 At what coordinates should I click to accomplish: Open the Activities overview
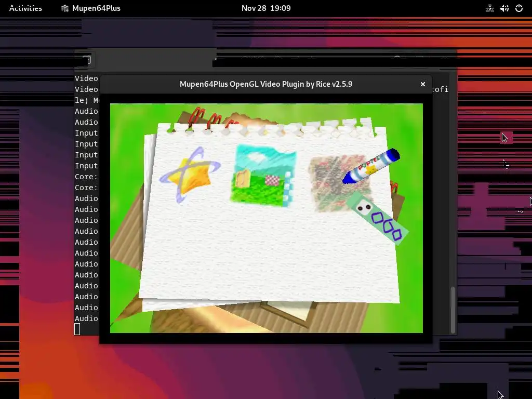pyautogui.click(x=25, y=8)
